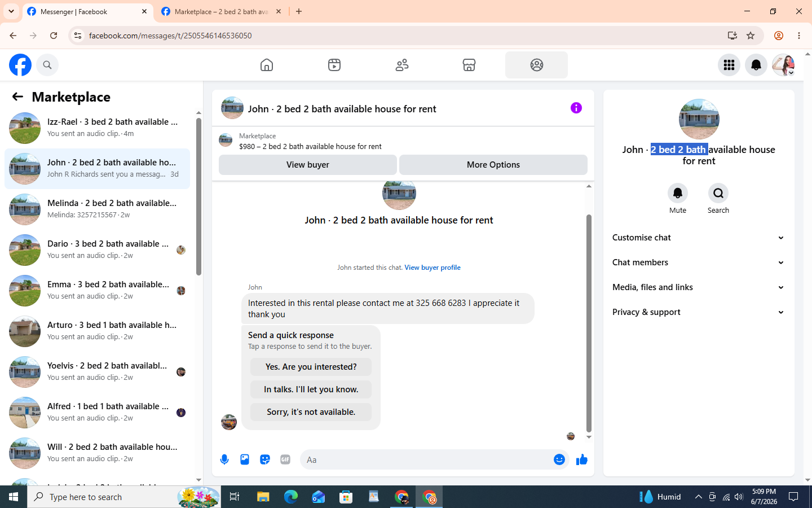Send a thumbs-up like

click(582, 459)
